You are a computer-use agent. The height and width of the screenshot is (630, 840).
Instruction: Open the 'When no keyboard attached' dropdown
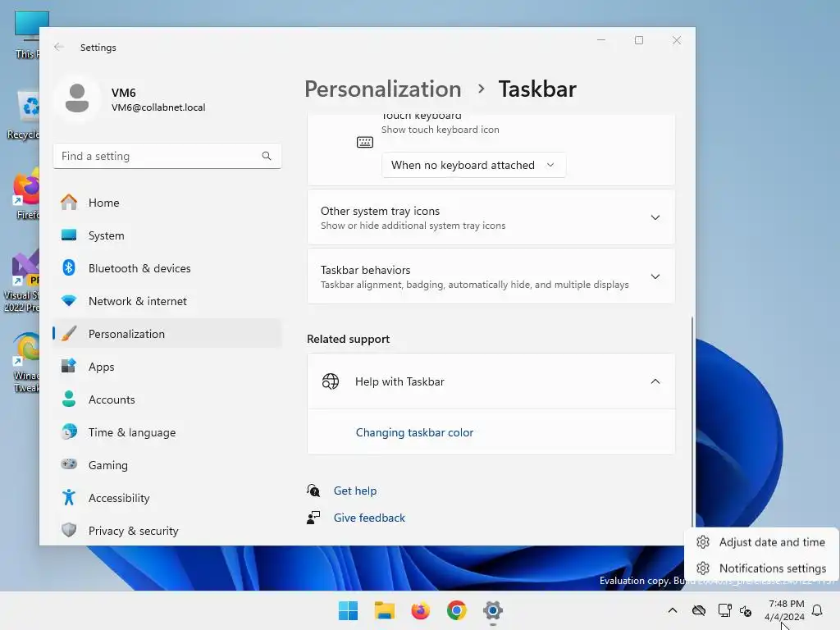click(473, 165)
